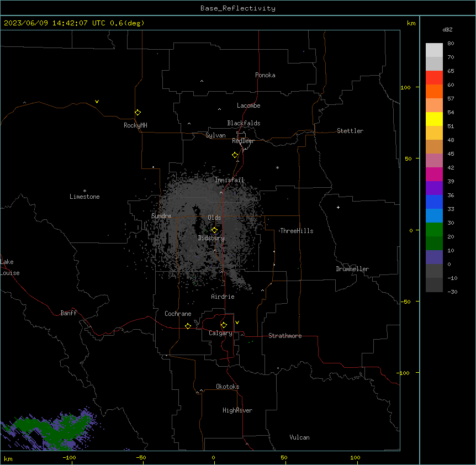Click the dBZ legend heading
The width and height of the screenshot is (476, 465).
point(447,30)
